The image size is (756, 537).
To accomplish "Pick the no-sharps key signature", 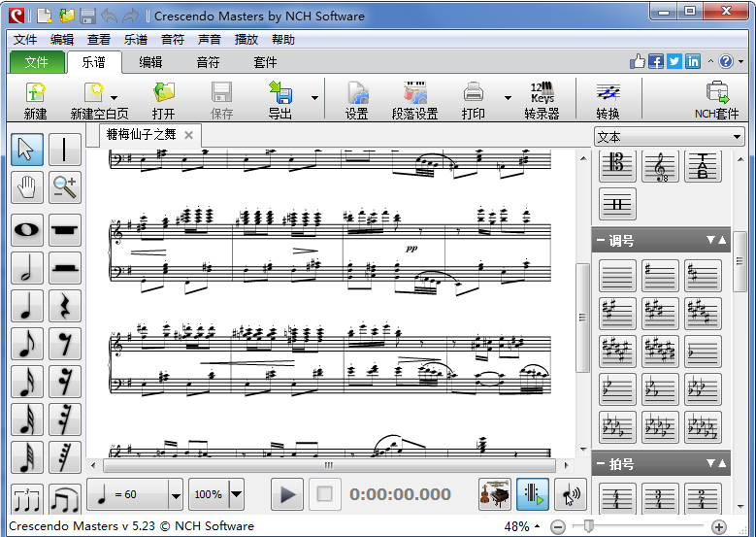I will 617,276.
